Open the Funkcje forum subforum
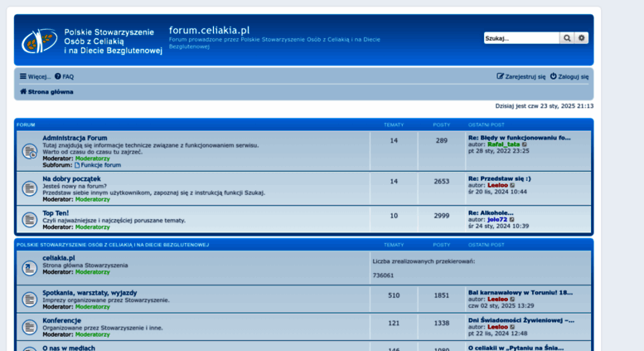644x351 pixels. (x=100, y=165)
